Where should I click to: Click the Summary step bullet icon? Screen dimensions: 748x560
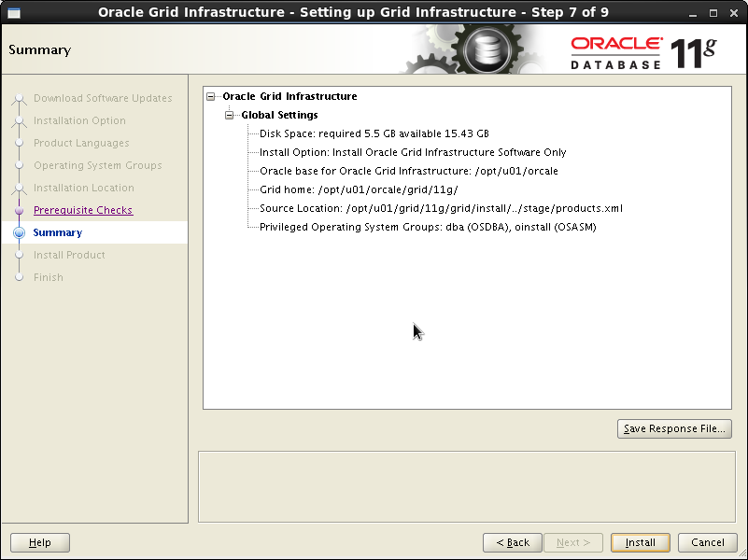tap(19, 232)
